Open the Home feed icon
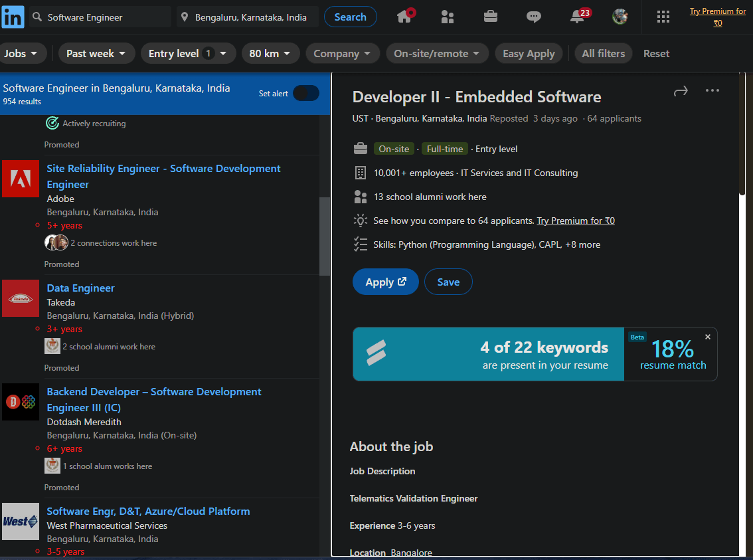 [405, 17]
